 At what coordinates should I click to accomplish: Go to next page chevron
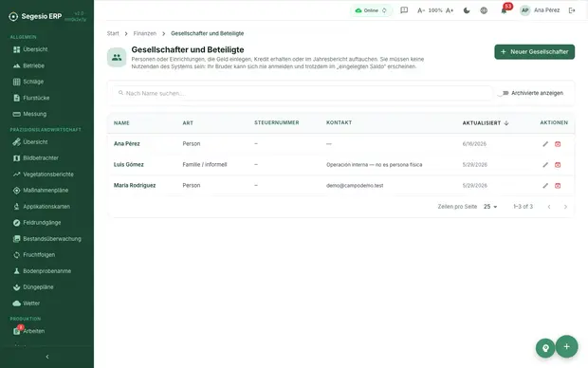[x=565, y=207]
